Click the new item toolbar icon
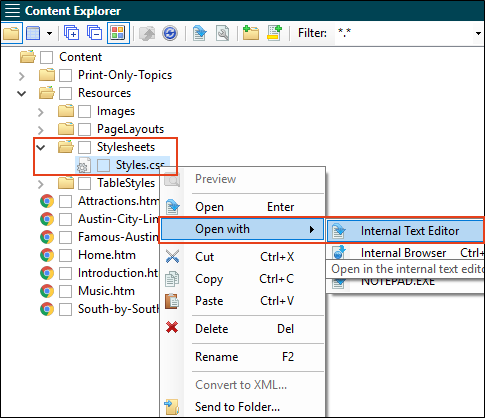485x418 pixels. tap(274, 33)
